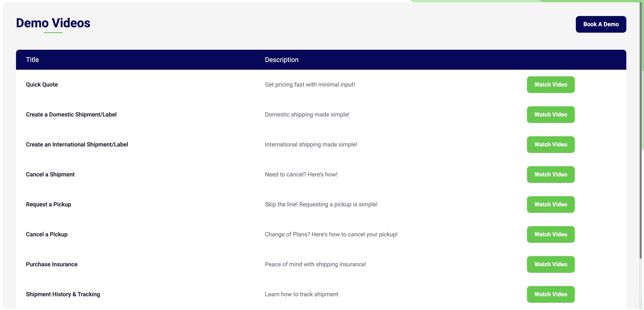Select the Shipment History & Tracking title
This screenshot has height=310, width=644.
coord(63,294)
